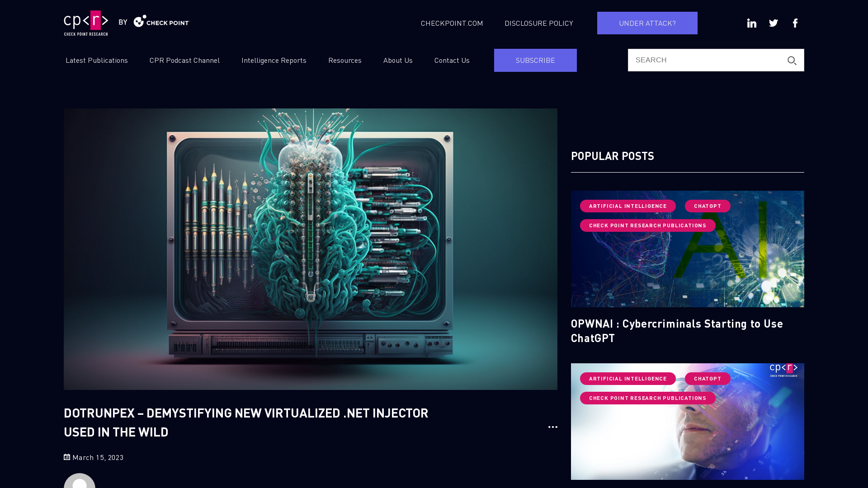Screen dimensions: 868x488
Task: Click the Facebook social icon
Action: pos(795,23)
